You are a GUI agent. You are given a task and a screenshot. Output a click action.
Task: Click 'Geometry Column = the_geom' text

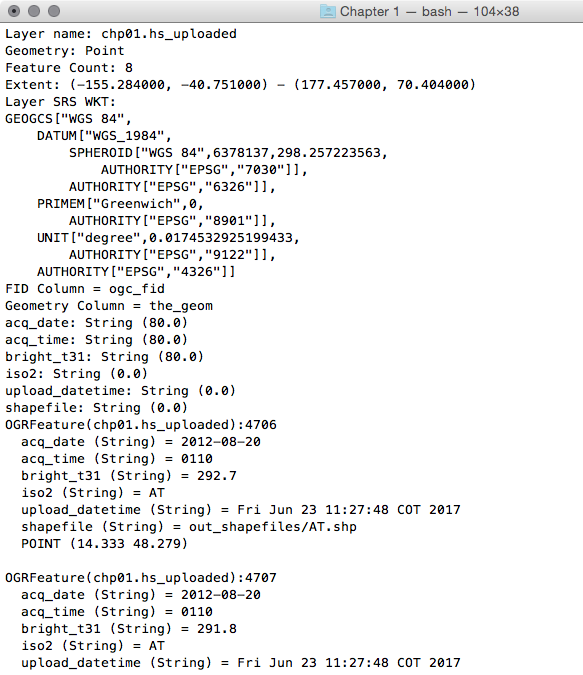pos(109,306)
